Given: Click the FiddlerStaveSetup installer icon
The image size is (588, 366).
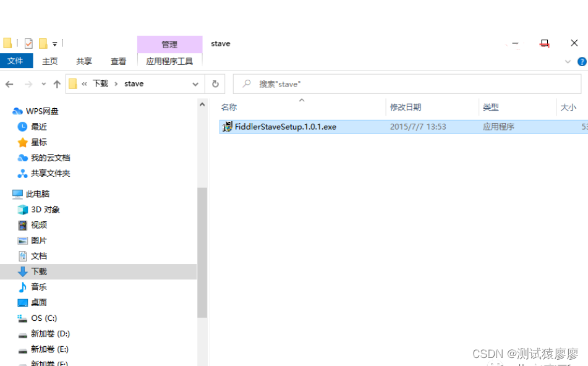Looking at the screenshot, I should coord(228,127).
